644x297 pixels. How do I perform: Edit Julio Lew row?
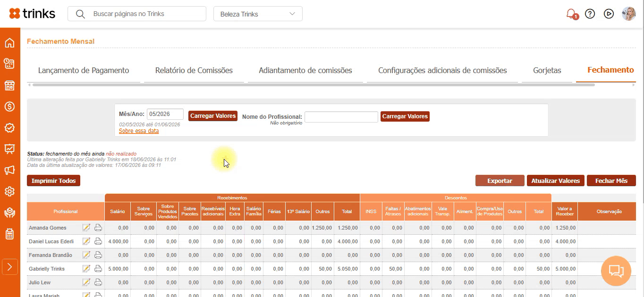coord(86,282)
